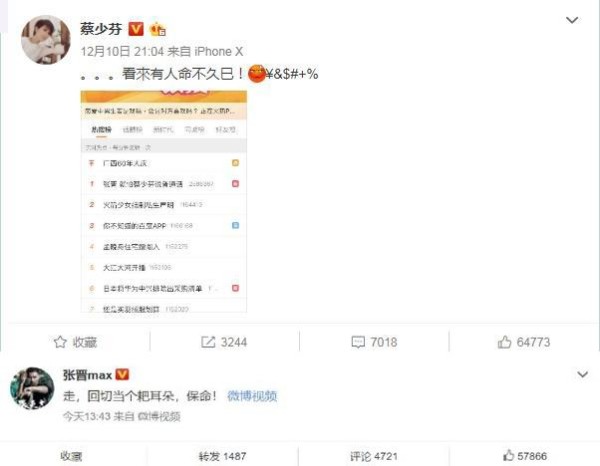Open 蔡少芬's profile avatar
The height and width of the screenshot is (466, 600).
[x=46, y=40]
